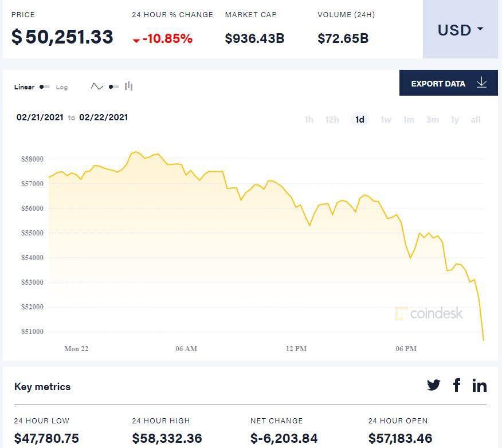The width and height of the screenshot is (502, 448).
Task: Toggle the Linear/Log scale switch
Action: (x=44, y=87)
